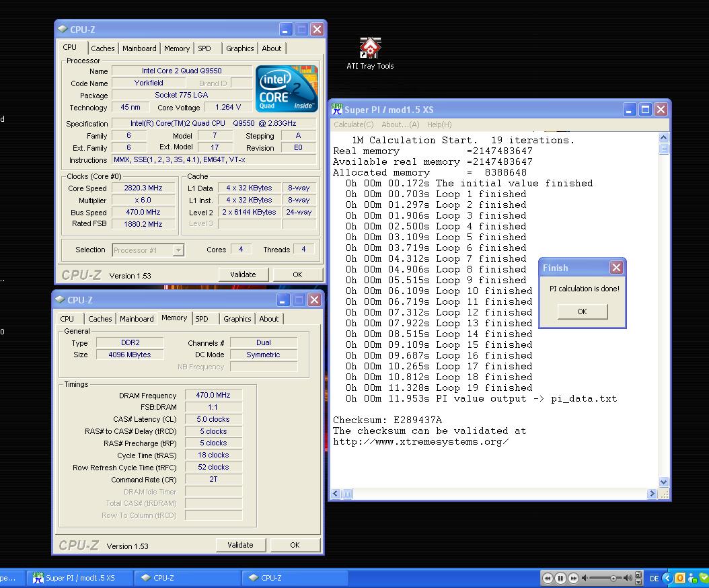Open the taskbar media player dropdown arrow
This screenshot has height=588, width=709.
(638, 582)
